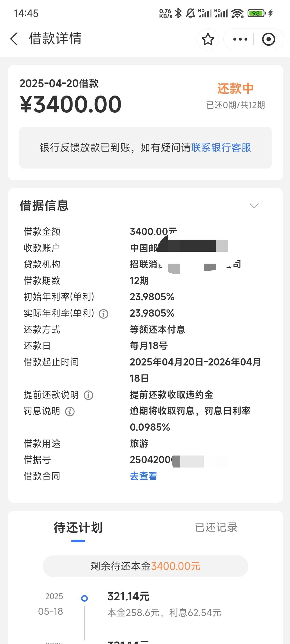Select the 待还计划 tab
Viewport: 290px width, 644px height.
point(78,527)
